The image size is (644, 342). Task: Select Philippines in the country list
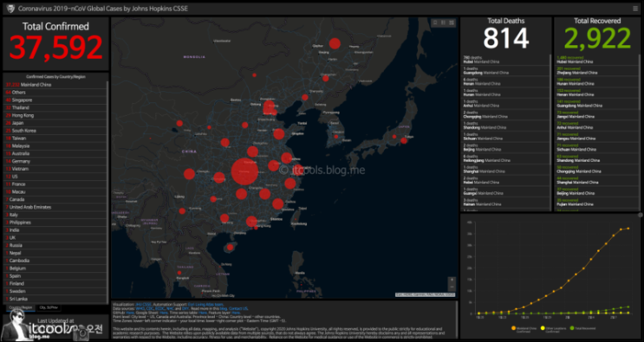click(x=55, y=223)
